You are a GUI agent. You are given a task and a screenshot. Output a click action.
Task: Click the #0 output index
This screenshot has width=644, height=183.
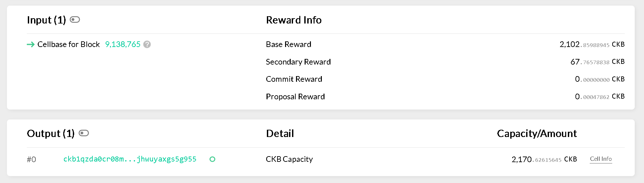pos(31,160)
